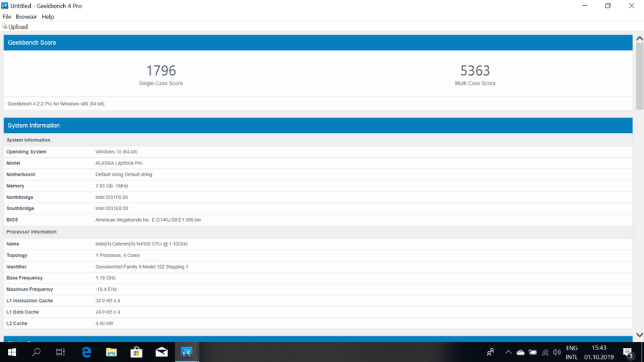The width and height of the screenshot is (644, 362).
Task: Open Microsoft Store from taskbar
Action: (x=137, y=352)
